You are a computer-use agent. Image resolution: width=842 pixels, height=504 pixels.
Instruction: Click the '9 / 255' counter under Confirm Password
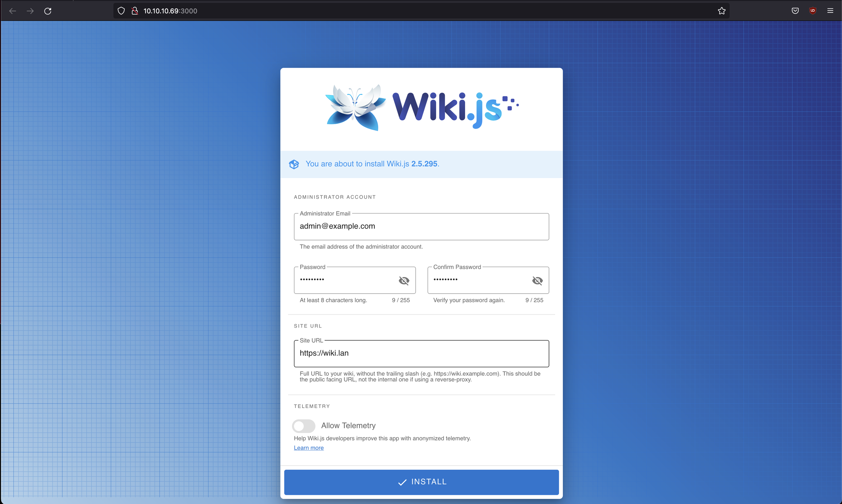point(534,300)
